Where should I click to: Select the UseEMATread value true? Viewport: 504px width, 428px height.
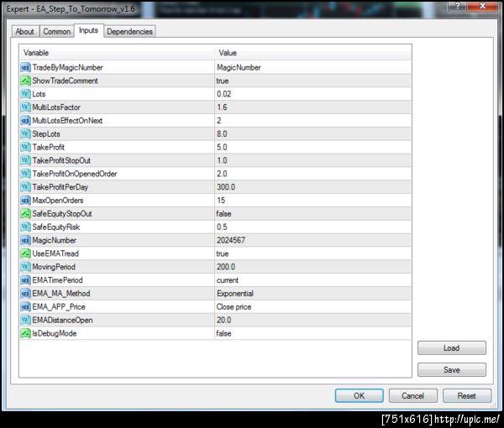223,253
